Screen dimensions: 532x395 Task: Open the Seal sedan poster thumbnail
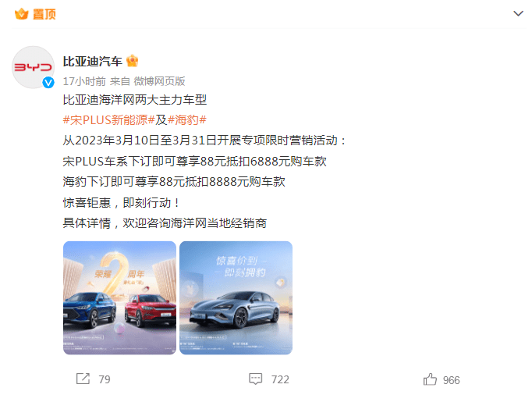tap(236, 298)
